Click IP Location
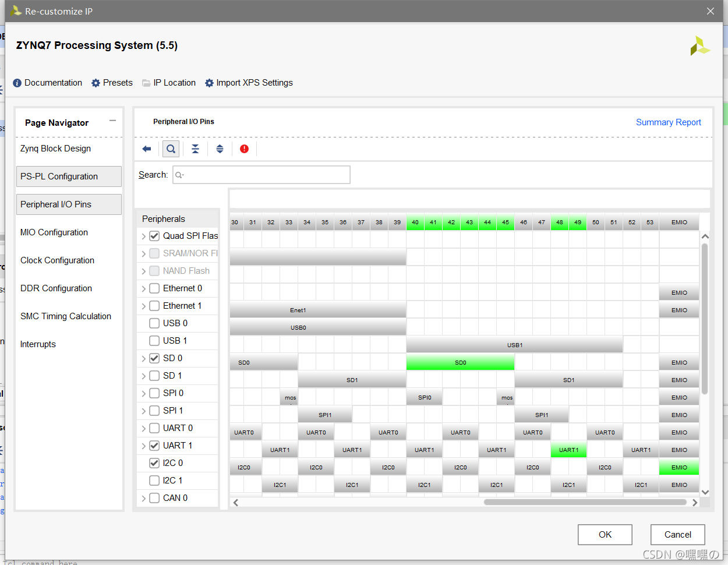 175,83
